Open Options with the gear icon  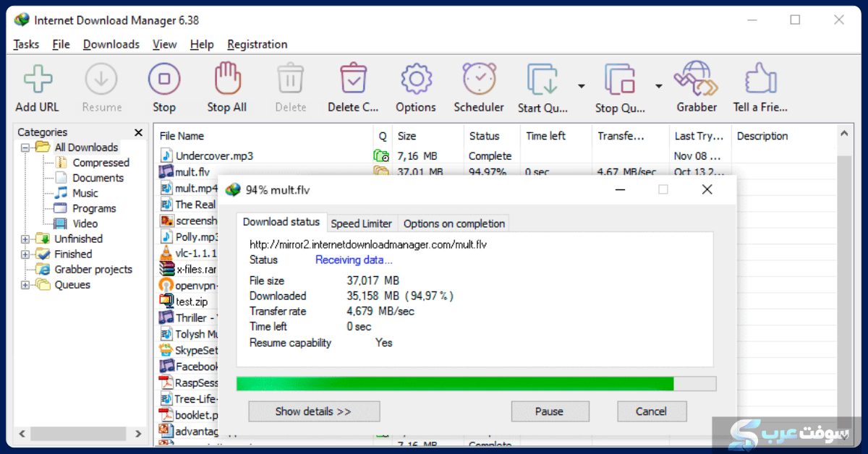click(416, 79)
